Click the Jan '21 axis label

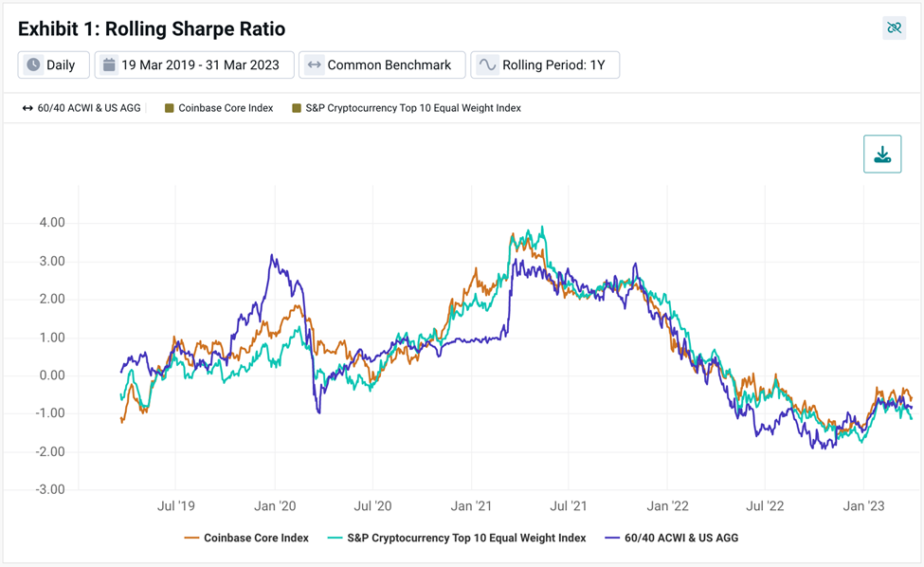click(x=471, y=505)
